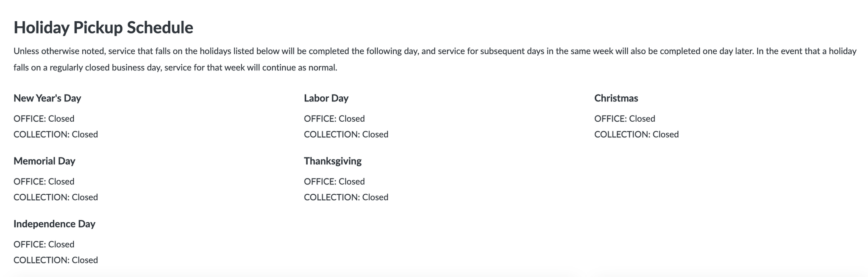Viewport: 868px width, 277px height.
Task: Click the paragraph explaining holiday service delays
Action: pos(434,59)
